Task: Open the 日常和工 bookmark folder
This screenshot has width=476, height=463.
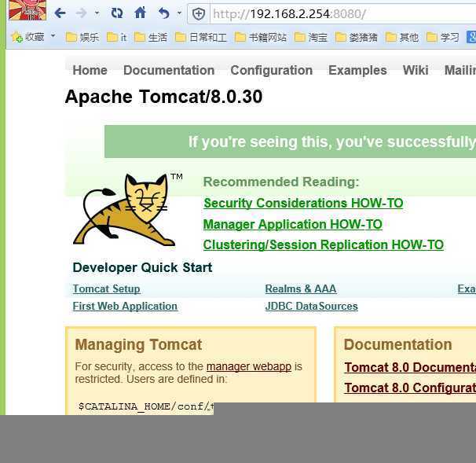Action: click(200, 38)
